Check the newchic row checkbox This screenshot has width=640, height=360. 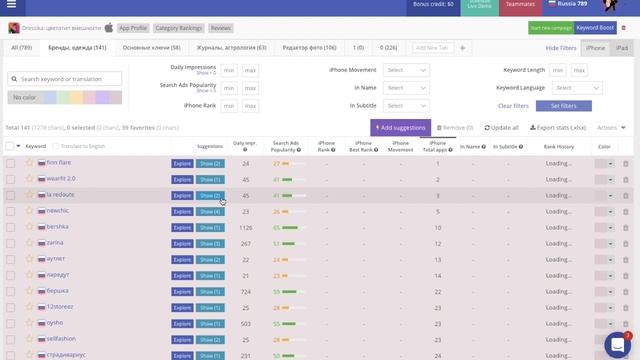11,211
